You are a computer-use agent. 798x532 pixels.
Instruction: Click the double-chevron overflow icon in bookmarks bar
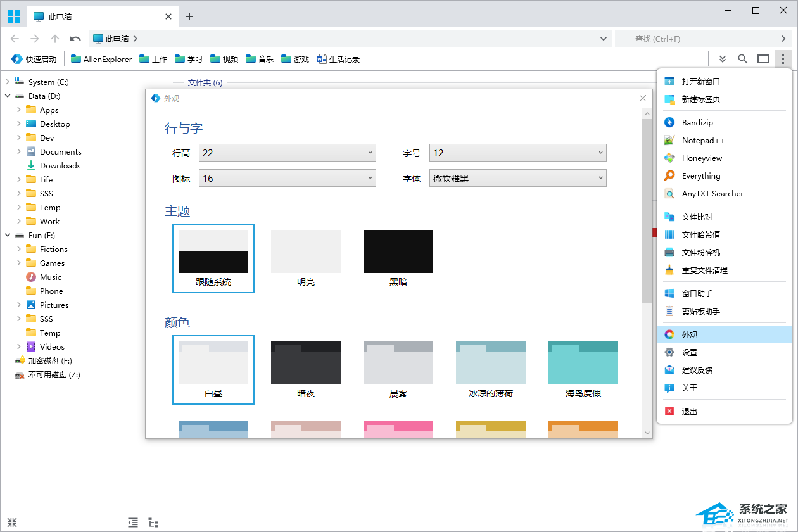723,59
